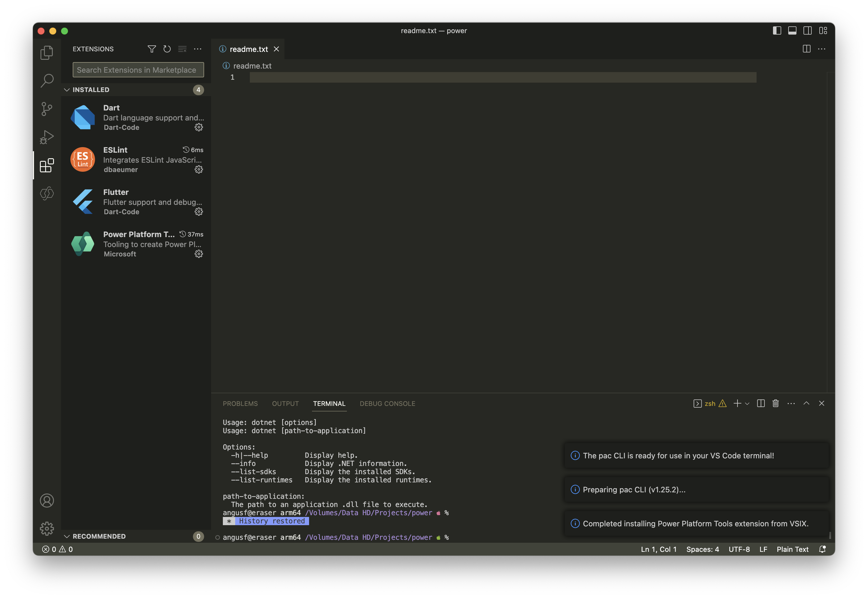Viewport: 868px width, 599px height.
Task: Open Source Control from the activity bar
Action: 47,109
